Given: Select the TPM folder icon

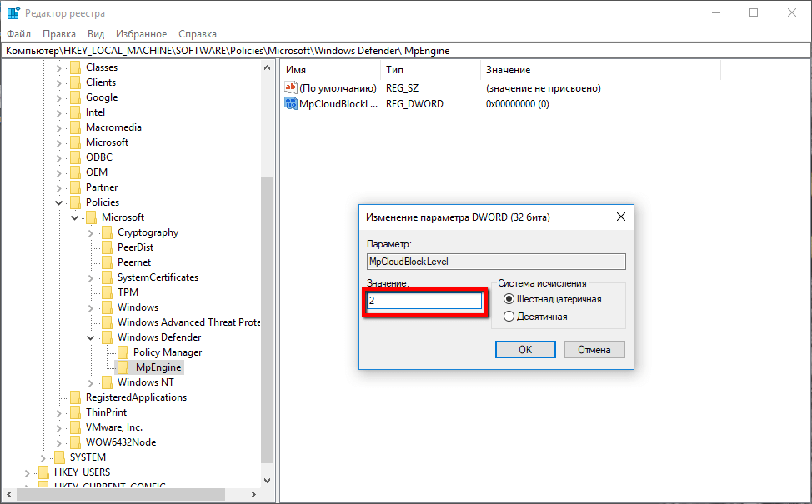Looking at the screenshot, I should point(108,292).
